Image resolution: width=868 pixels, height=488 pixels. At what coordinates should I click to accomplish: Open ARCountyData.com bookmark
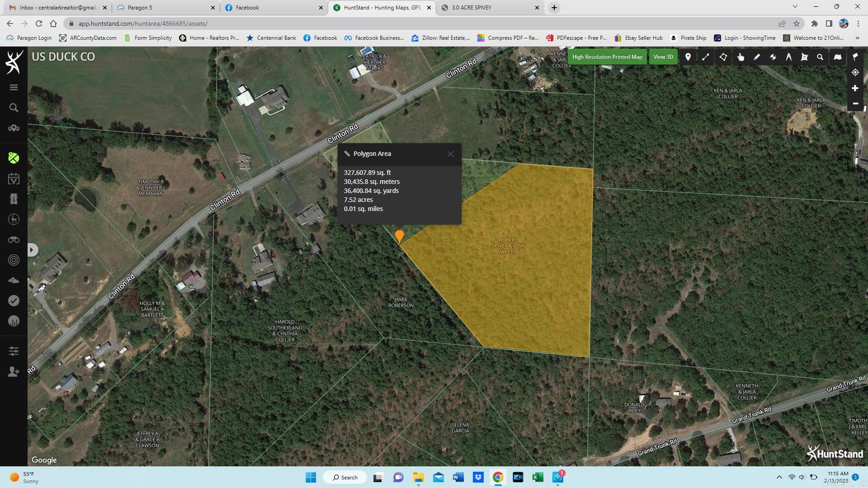coord(88,38)
